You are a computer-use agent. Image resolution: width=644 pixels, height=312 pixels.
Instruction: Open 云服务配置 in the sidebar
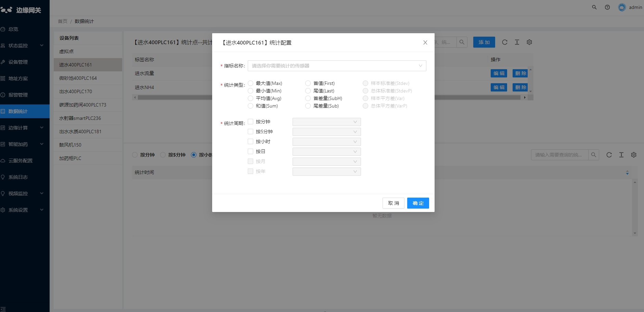pos(25,161)
